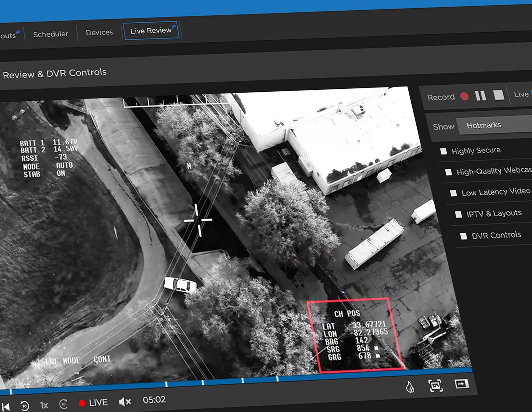Skip forward 10 seconds
The image size is (532, 412).
click(x=64, y=404)
